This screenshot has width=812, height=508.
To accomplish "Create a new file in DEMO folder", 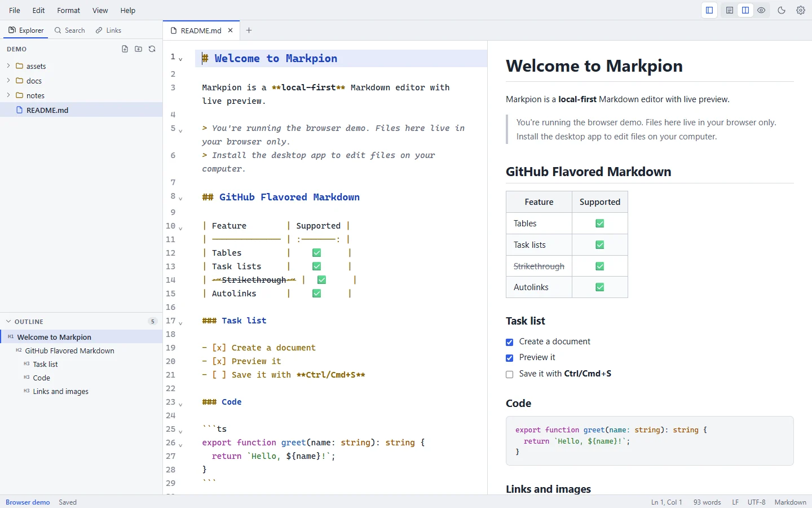I will point(125,49).
